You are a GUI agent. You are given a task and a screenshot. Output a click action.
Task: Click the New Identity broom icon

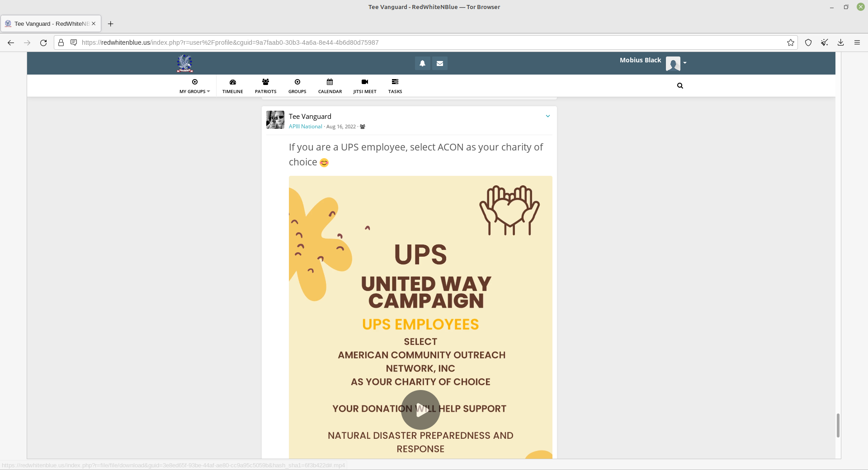pyautogui.click(x=825, y=42)
